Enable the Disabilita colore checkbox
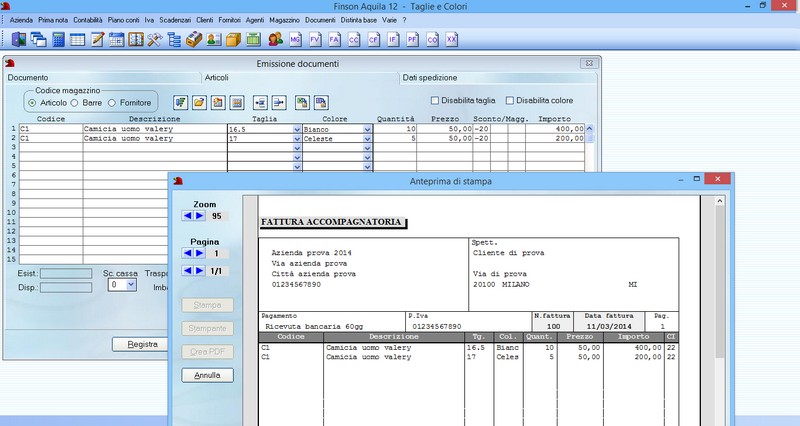The height and width of the screenshot is (426, 800). coord(510,101)
